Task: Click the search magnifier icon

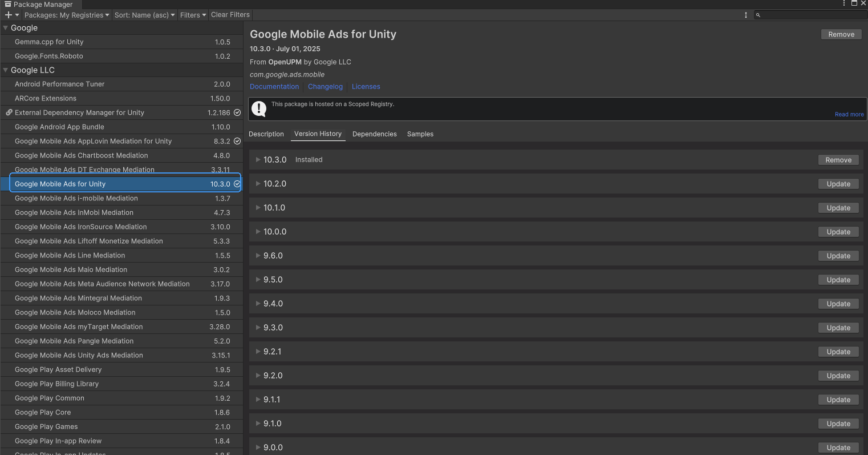Action: coord(758,15)
